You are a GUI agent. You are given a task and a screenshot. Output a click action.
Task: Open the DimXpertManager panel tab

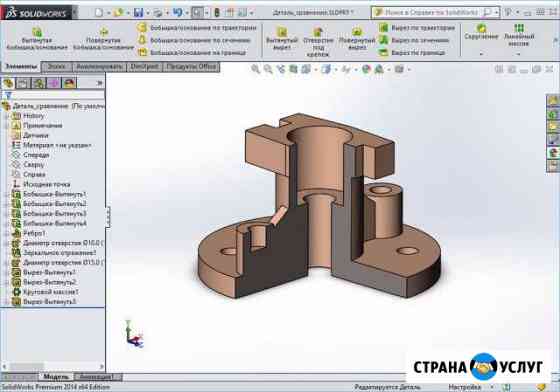54,83
